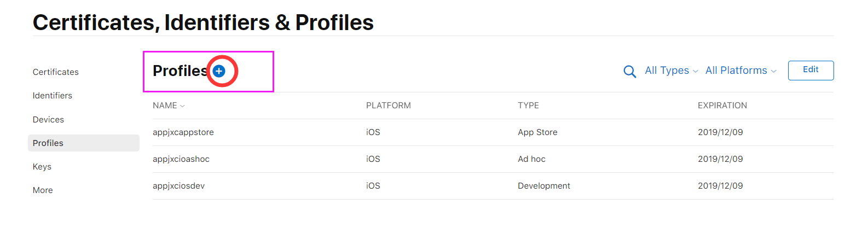Click the TYPE column header
The image size is (868, 251).
tap(528, 106)
